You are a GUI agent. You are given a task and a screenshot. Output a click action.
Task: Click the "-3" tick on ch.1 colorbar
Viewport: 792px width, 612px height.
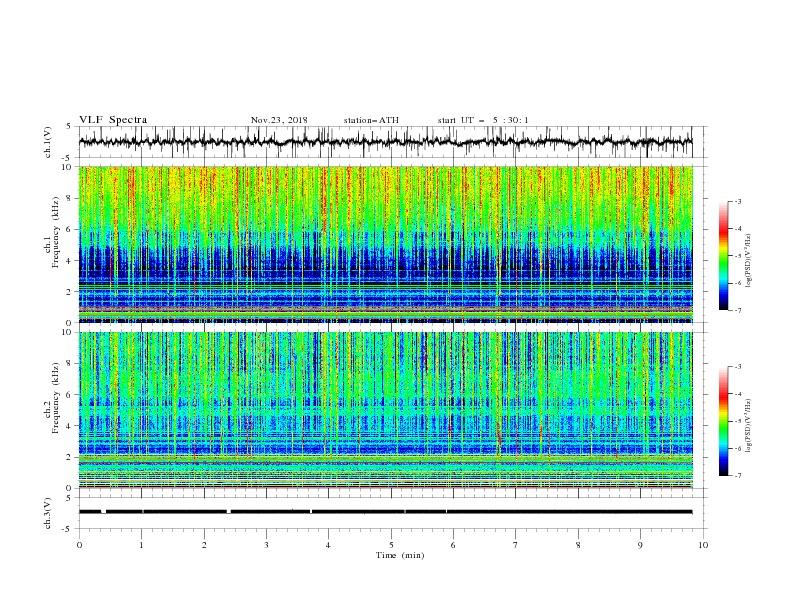click(737, 201)
